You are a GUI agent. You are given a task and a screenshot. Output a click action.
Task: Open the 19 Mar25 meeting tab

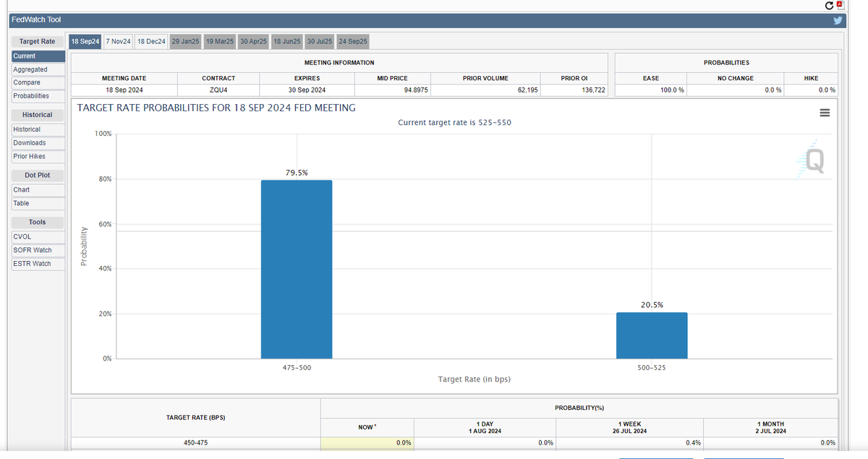pos(220,41)
